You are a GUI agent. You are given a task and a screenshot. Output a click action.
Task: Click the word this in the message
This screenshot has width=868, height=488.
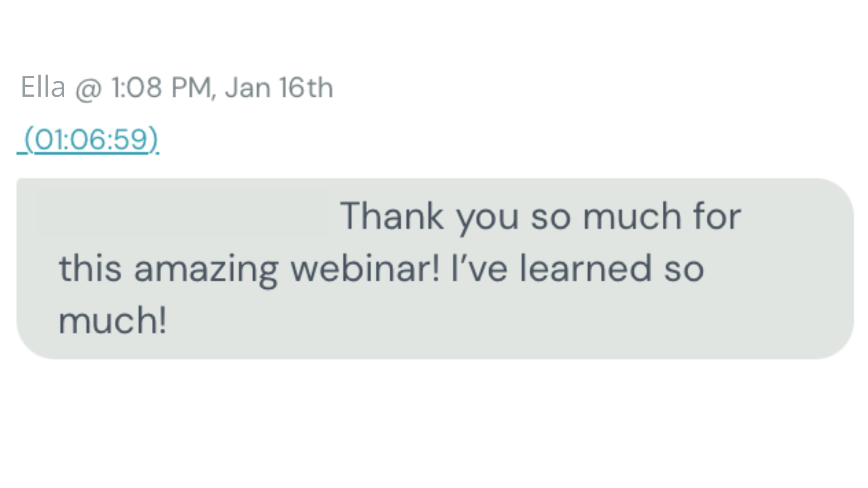[90, 268]
